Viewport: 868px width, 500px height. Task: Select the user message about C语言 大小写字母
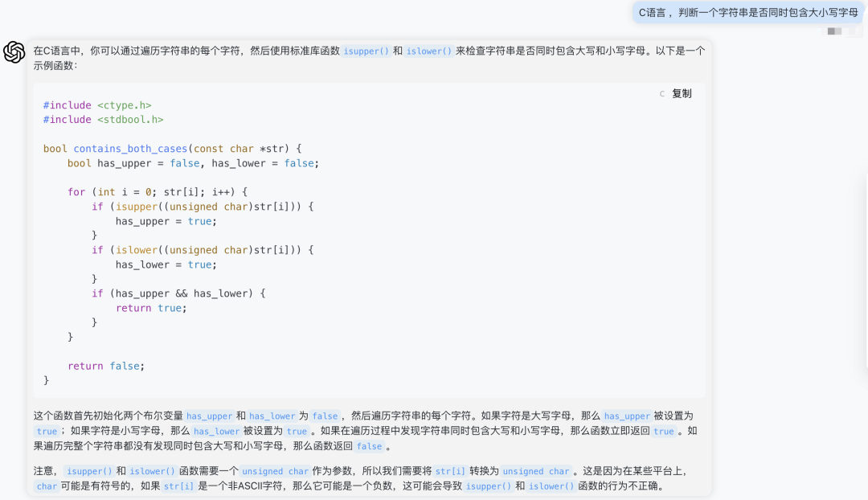pos(748,13)
